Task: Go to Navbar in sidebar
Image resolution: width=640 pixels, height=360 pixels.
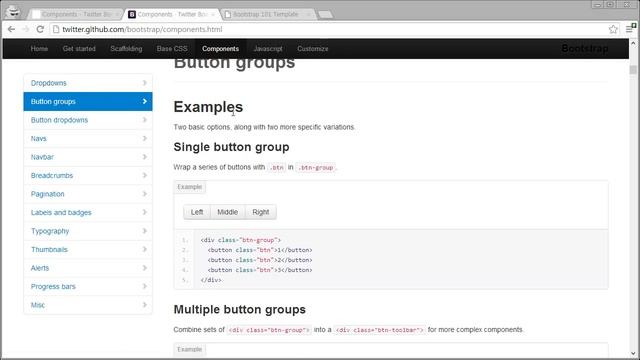Action: (88, 157)
